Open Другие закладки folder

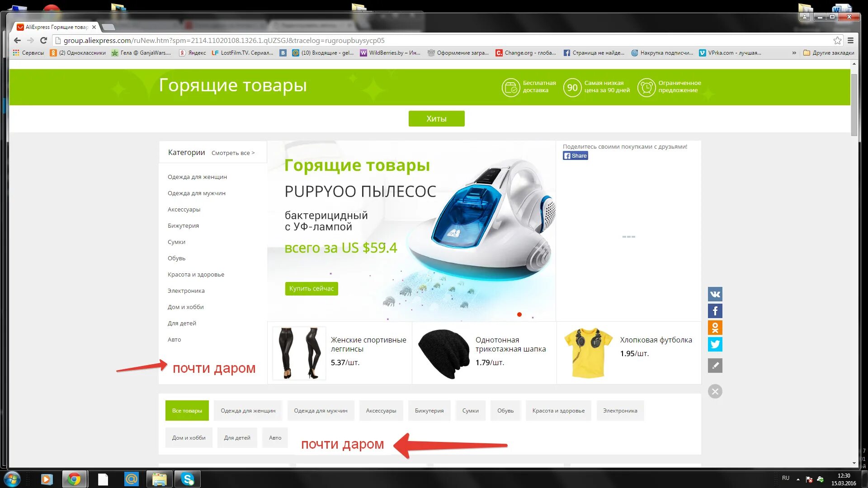coord(829,53)
